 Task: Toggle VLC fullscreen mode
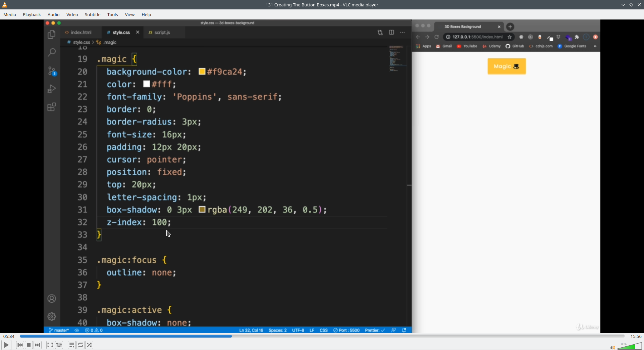(50, 345)
